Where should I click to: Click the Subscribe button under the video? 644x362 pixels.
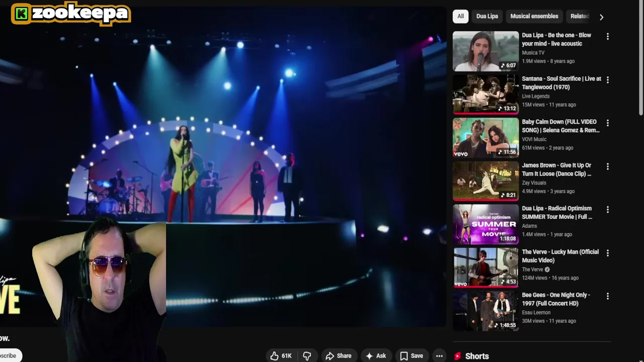tap(10, 355)
